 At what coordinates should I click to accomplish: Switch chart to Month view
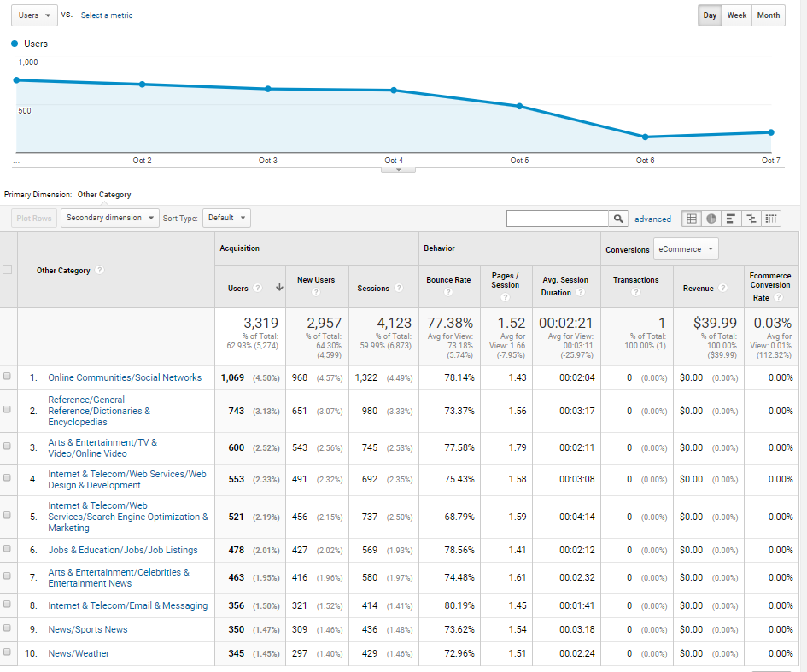[x=768, y=15]
